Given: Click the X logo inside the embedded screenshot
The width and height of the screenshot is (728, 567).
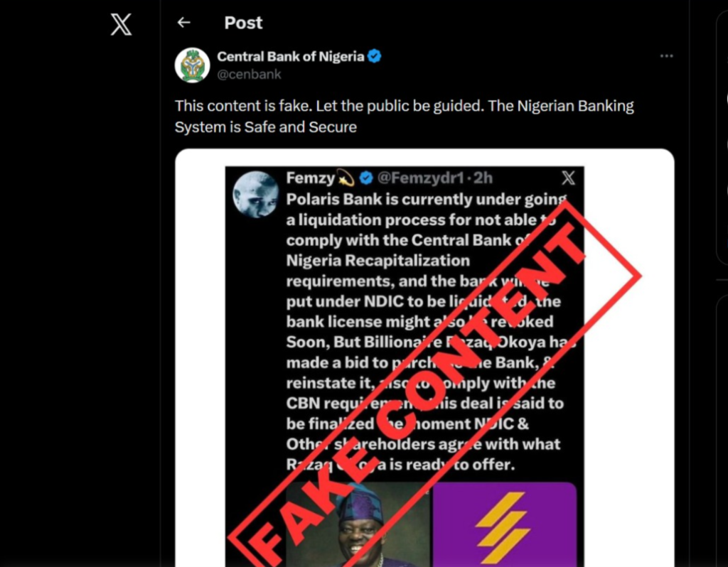Looking at the screenshot, I should pyautogui.click(x=568, y=178).
